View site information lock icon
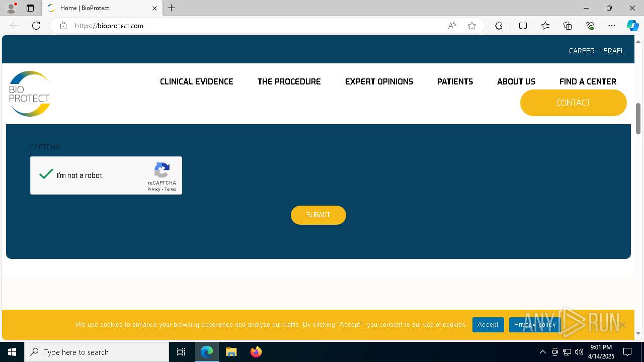This screenshot has width=644, height=362. coord(63,26)
